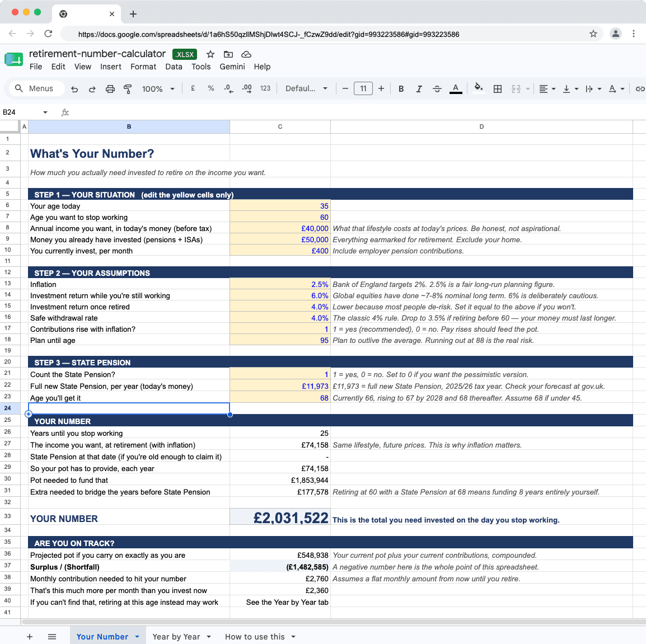The image size is (646, 644).
Task: Click the Name box showing B24
Action: 21,112
